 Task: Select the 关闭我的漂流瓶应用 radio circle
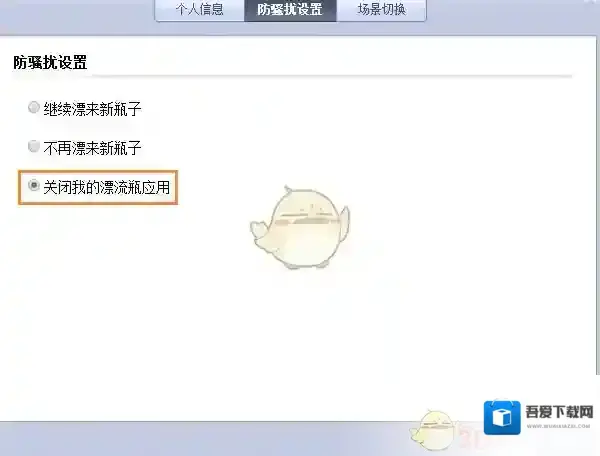pos(34,186)
